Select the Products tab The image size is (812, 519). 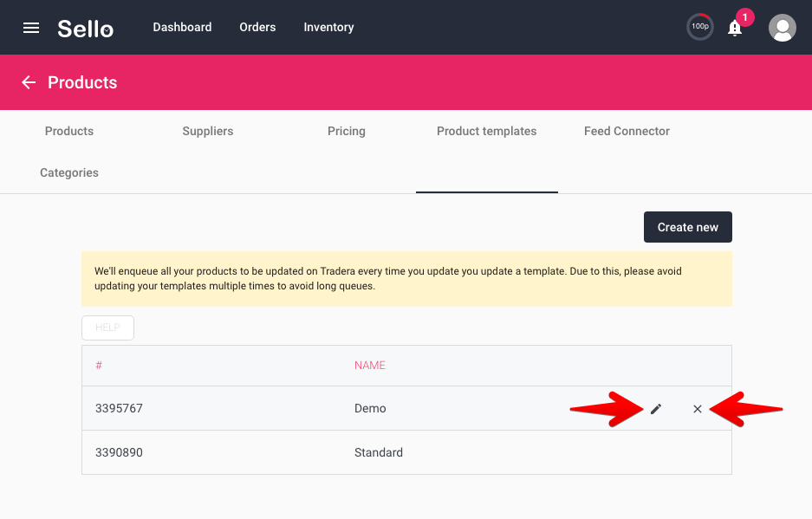pyautogui.click(x=68, y=131)
